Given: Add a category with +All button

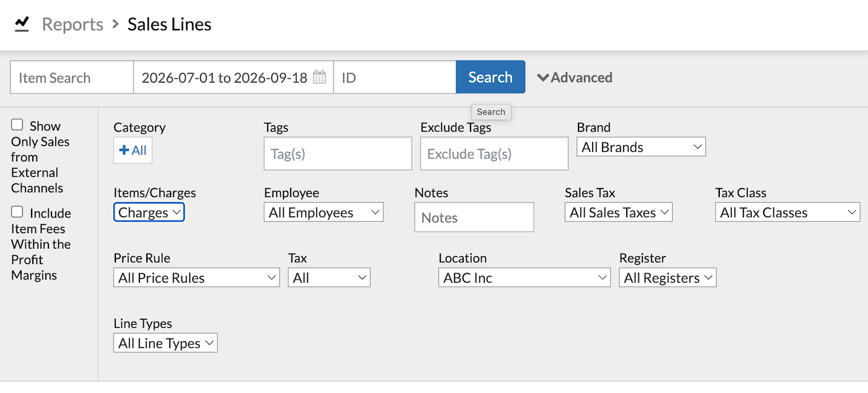Looking at the screenshot, I should [x=133, y=151].
